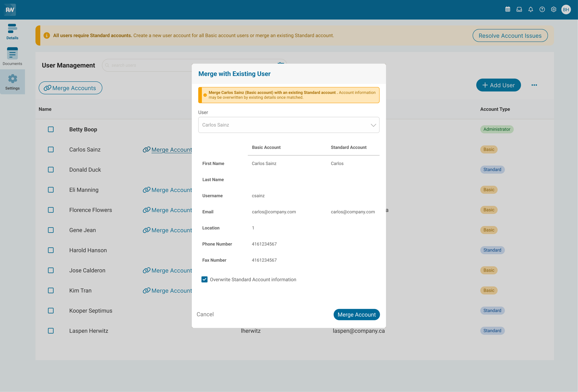Click the RW logo icon
578x392 pixels.
10,9
